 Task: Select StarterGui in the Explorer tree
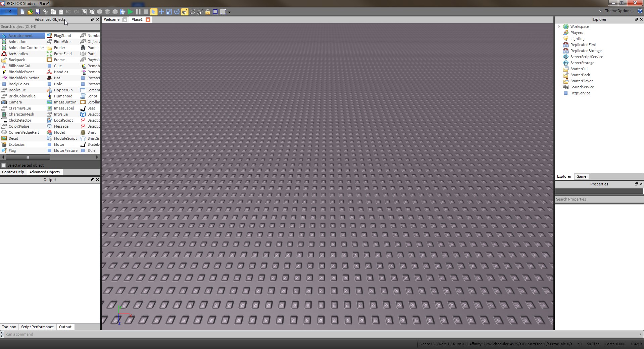pyautogui.click(x=579, y=69)
